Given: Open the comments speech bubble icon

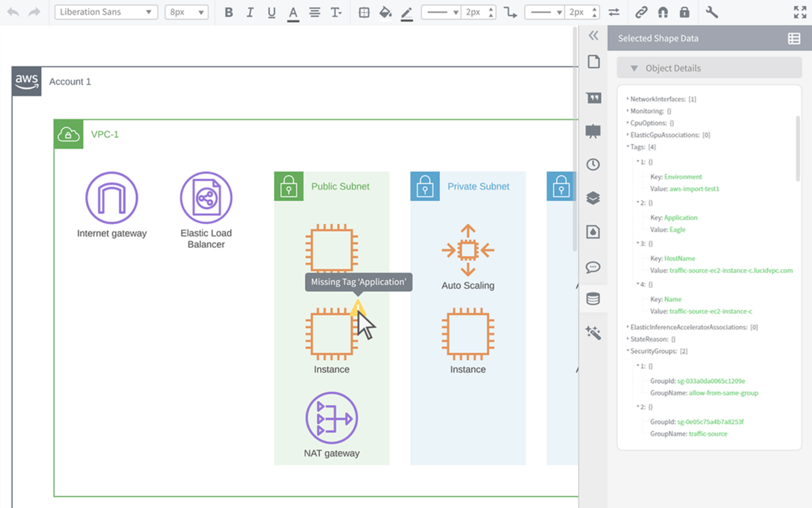Looking at the screenshot, I should pyautogui.click(x=593, y=267).
